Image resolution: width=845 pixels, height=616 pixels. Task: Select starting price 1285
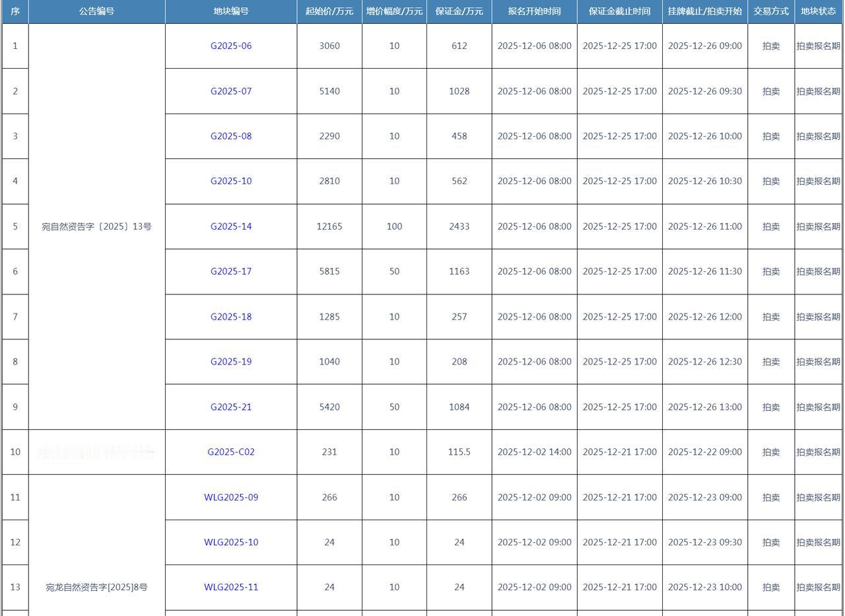tap(329, 317)
